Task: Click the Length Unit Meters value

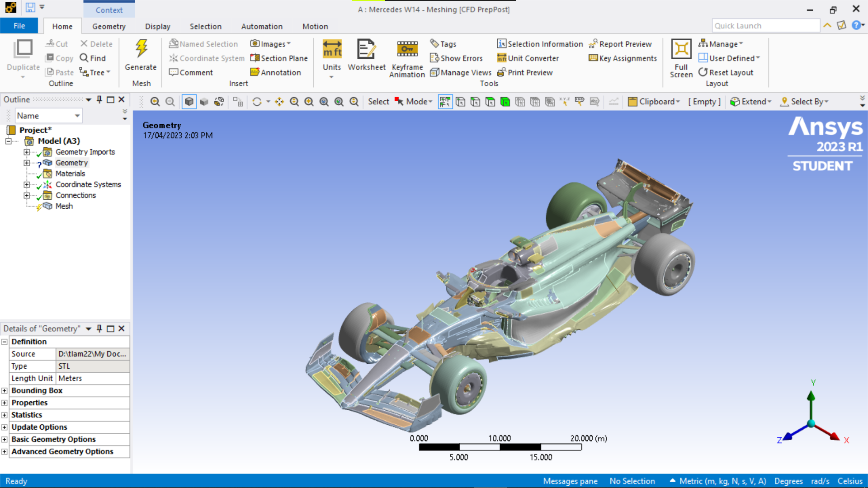Action: click(93, 378)
